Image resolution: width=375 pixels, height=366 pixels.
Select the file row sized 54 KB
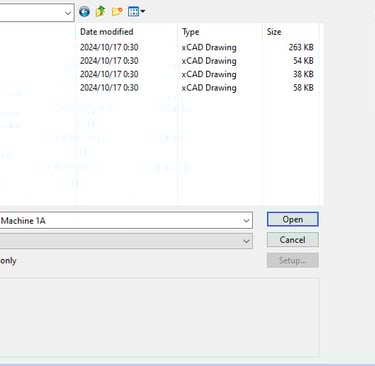[x=159, y=61]
